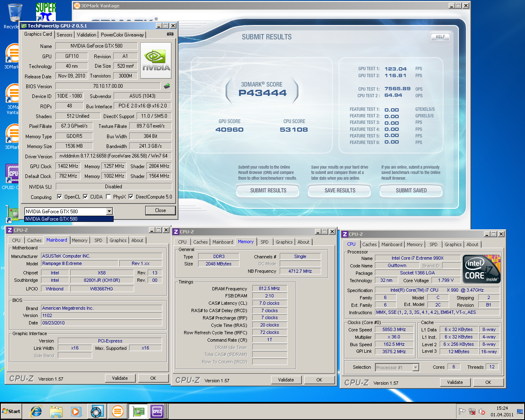This screenshot has width=525, height=420.
Task: Click the Core Voltage value 1.799 V
Action: pos(446,280)
